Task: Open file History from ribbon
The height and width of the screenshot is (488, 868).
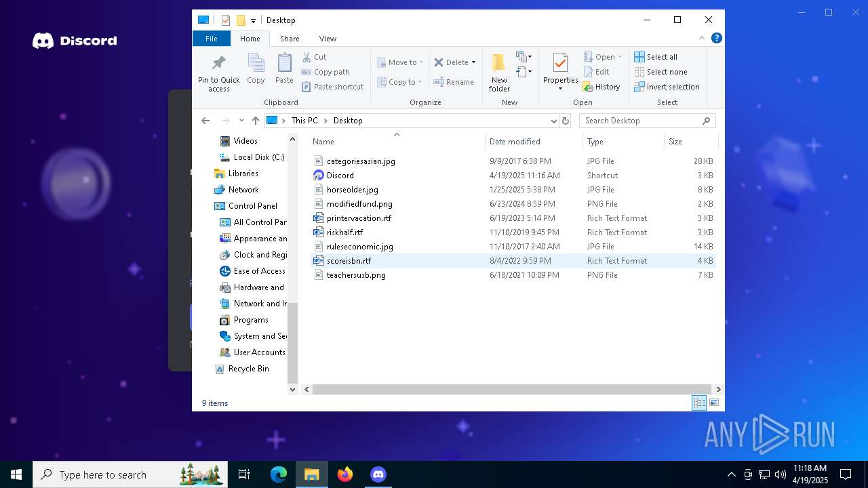Action: (x=601, y=87)
